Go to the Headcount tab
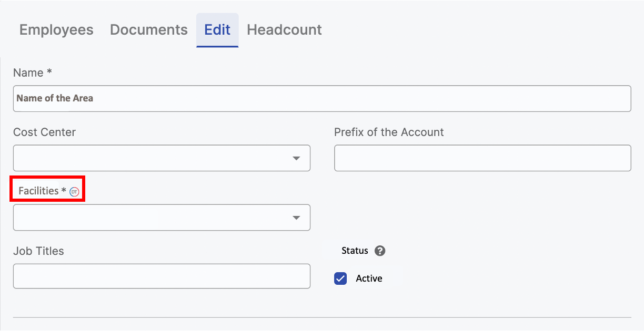This screenshot has width=644, height=331. coord(284,30)
